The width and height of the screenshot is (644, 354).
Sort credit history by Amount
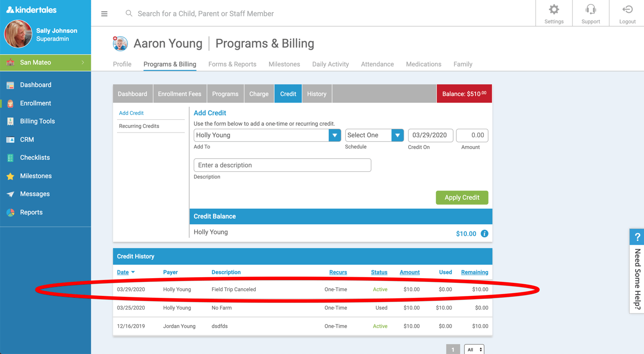coord(410,272)
